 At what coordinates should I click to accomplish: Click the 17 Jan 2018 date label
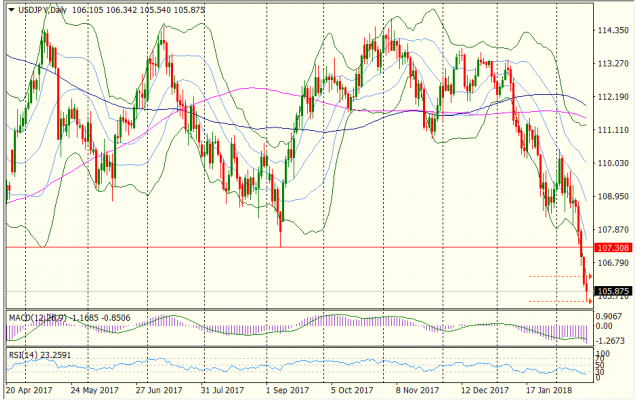coord(549,389)
